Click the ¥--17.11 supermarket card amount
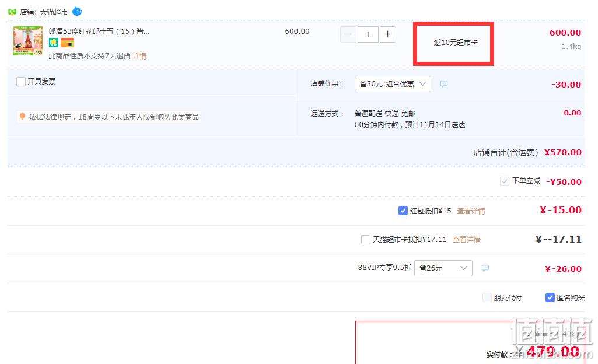Viewport: 598px width, 364px height. click(559, 239)
